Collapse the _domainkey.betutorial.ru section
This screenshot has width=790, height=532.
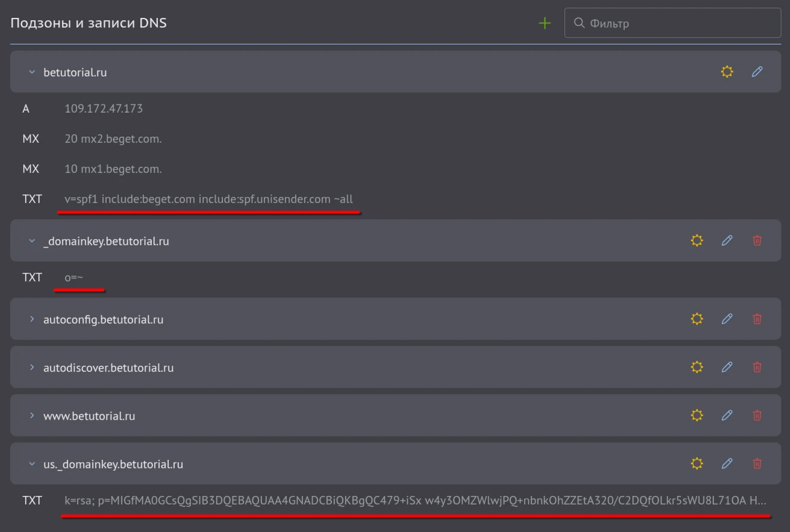click(x=32, y=241)
